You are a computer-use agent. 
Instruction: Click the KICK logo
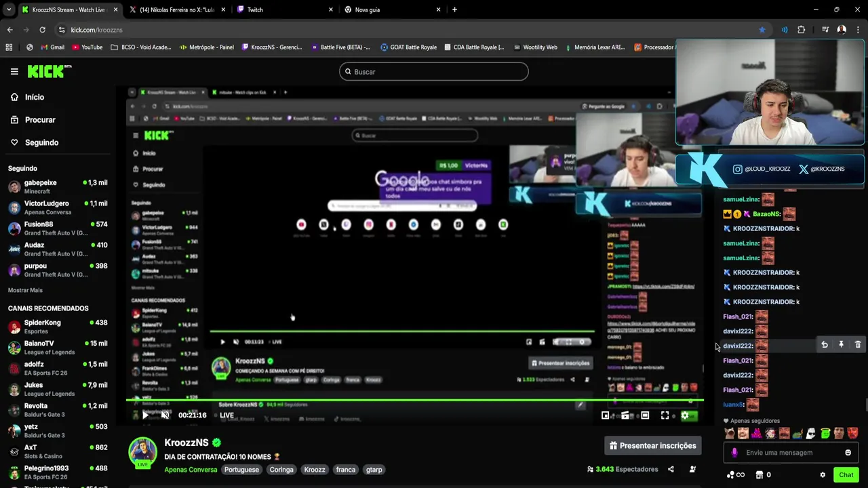[49, 71]
